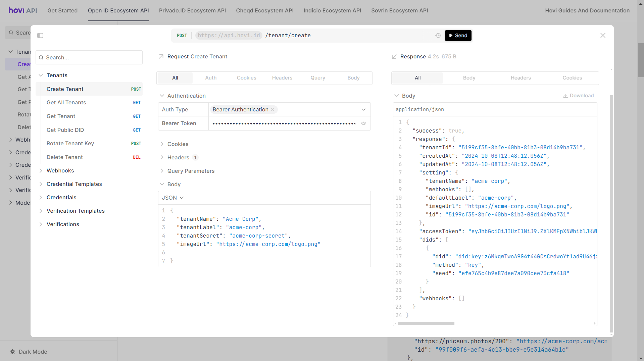Open Privado.ID Ecosystem API menu item
The image size is (644, 361).
click(x=192, y=10)
